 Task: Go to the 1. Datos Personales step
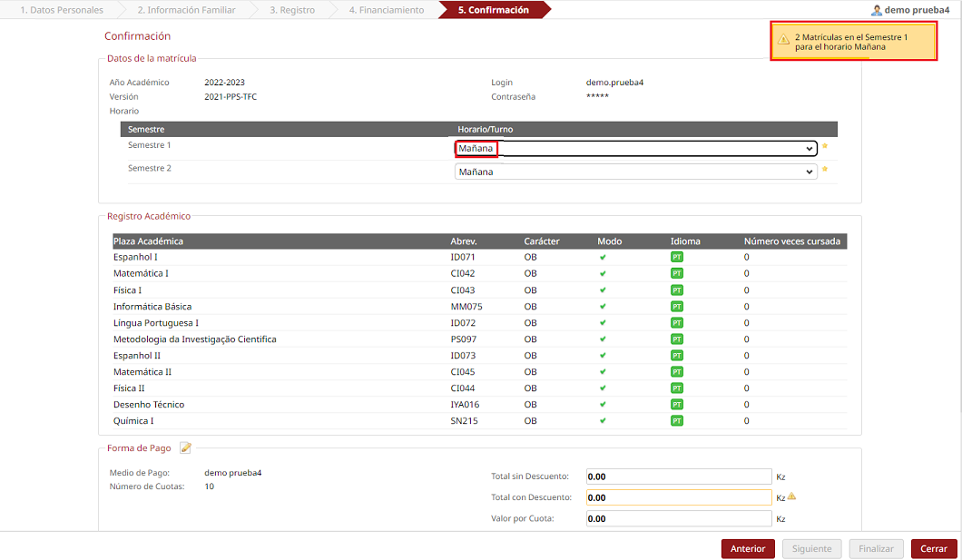click(x=61, y=10)
